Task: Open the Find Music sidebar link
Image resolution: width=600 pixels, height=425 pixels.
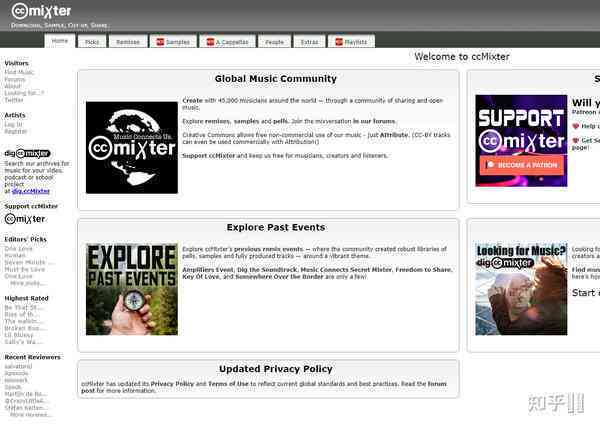Action: pyautogui.click(x=19, y=72)
